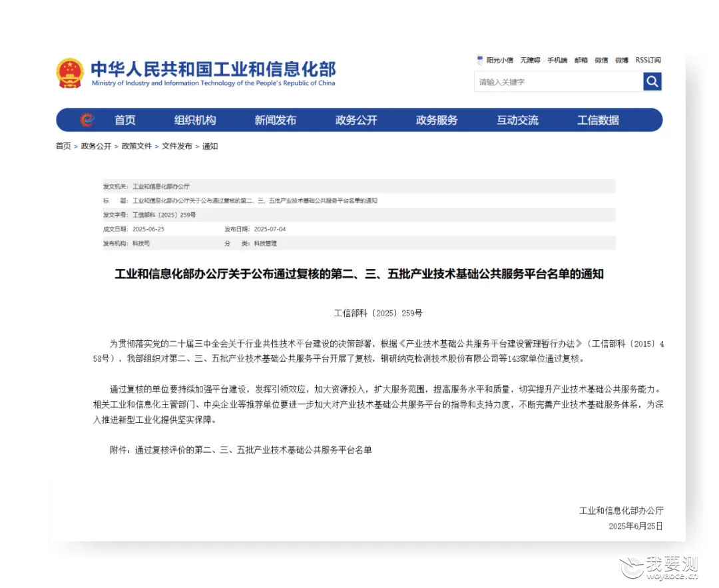Click the RSS订阅 link
Image resolution: width=719 pixels, height=588 pixels.
[x=648, y=60]
